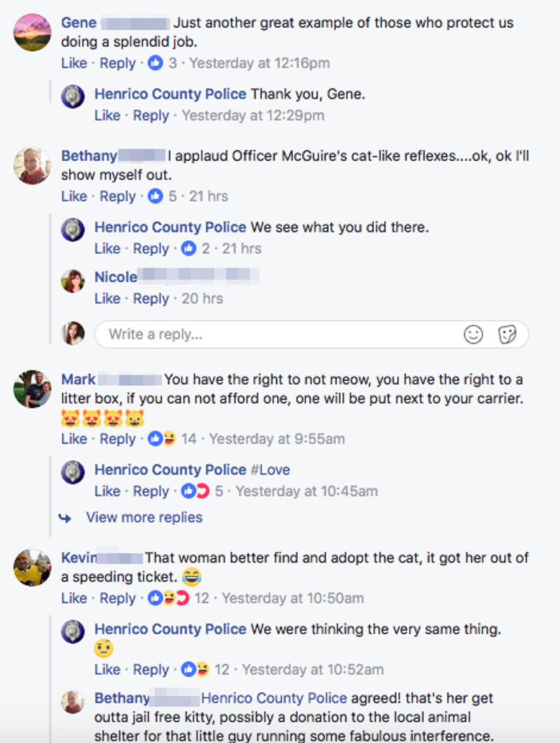The image size is (560, 743).
Task: Click the like reaction icon on Gene's comment
Action: 155,63
